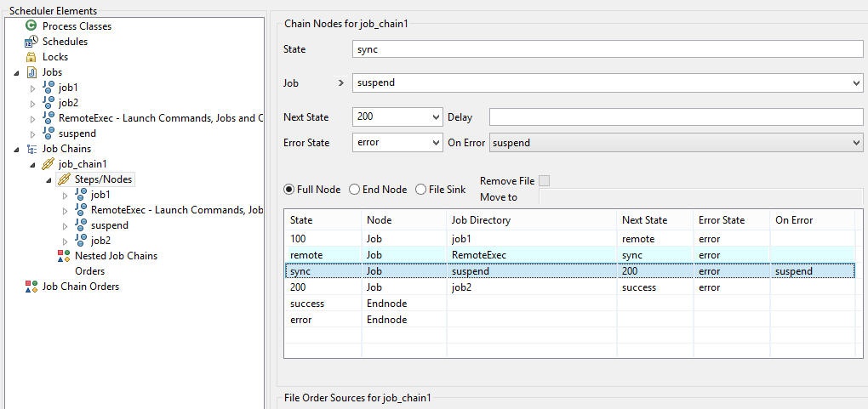Image resolution: width=868 pixels, height=409 pixels.
Task: Select table row with state 100
Action: tap(569, 239)
